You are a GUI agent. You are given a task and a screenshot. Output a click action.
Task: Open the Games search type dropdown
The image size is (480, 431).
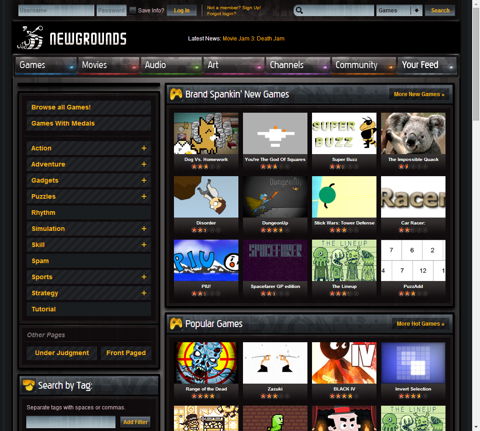399,11
